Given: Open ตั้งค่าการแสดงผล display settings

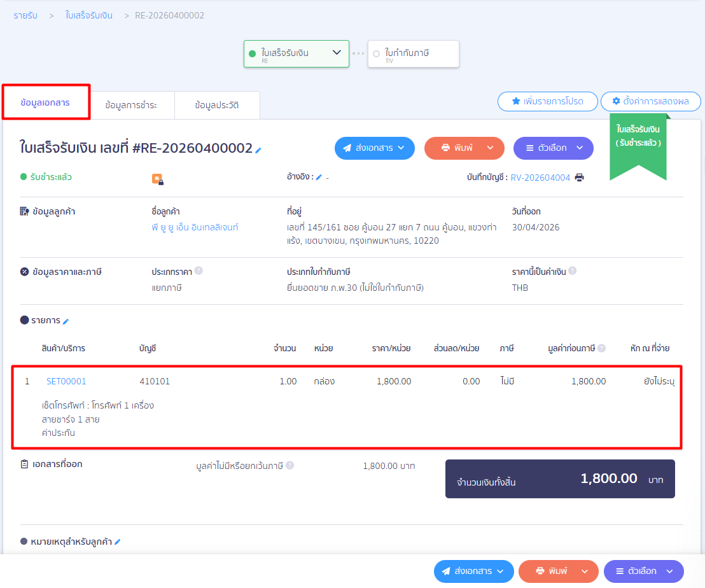Looking at the screenshot, I should (x=650, y=101).
